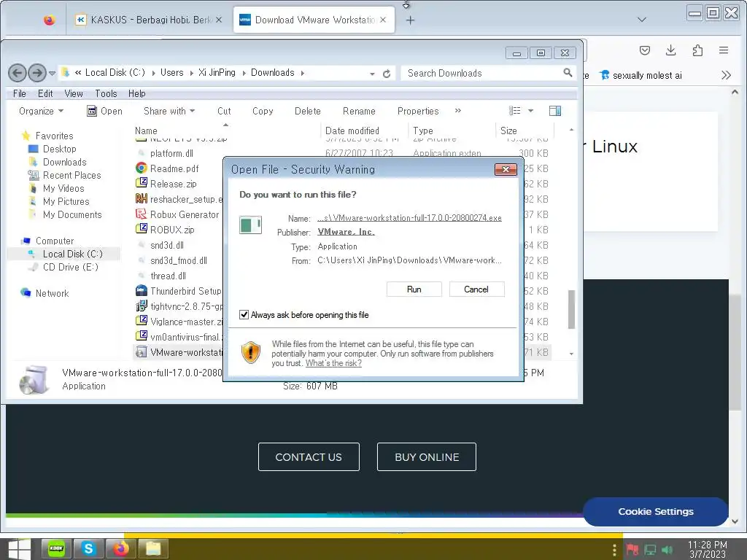Sort files by Type column header
Image resolution: width=747 pixels, height=560 pixels.
[423, 131]
